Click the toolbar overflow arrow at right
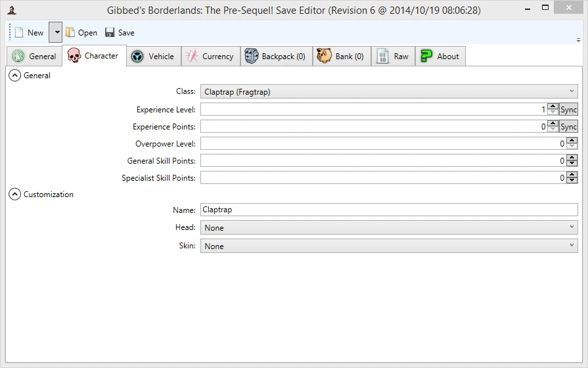Viewport: 588px width, 368px height. point(579,40)
